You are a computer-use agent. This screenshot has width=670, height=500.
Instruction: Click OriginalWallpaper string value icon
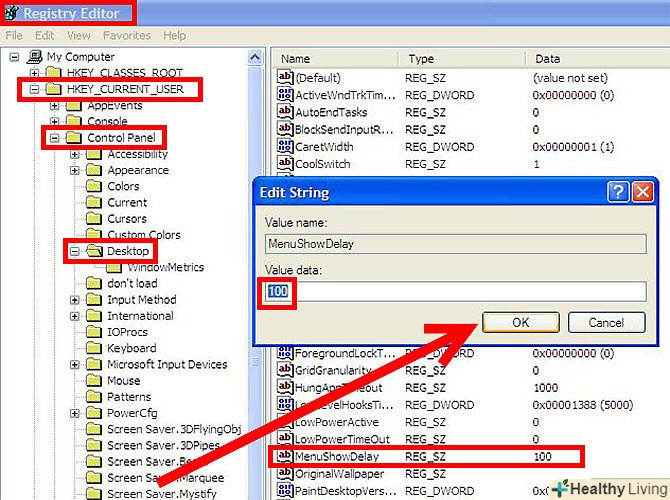pos(285,473)
